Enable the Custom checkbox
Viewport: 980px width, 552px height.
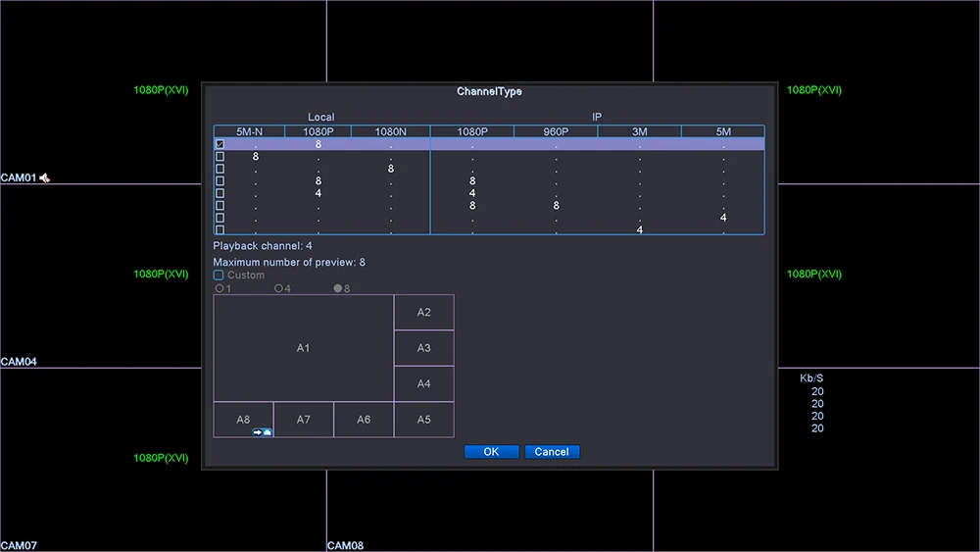click(x=219, y=276)
